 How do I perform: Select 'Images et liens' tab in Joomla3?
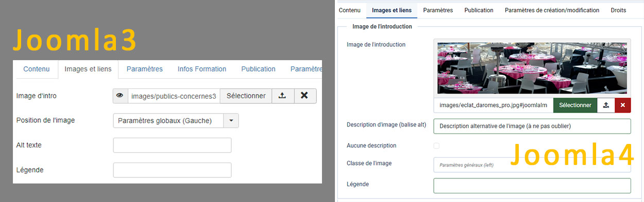click(x=88, y=69)
